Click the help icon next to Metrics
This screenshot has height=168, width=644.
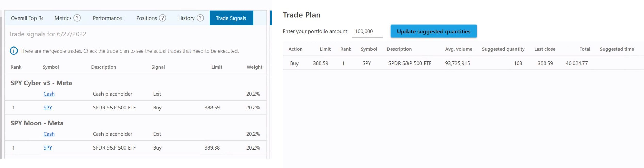coord(77,18)
